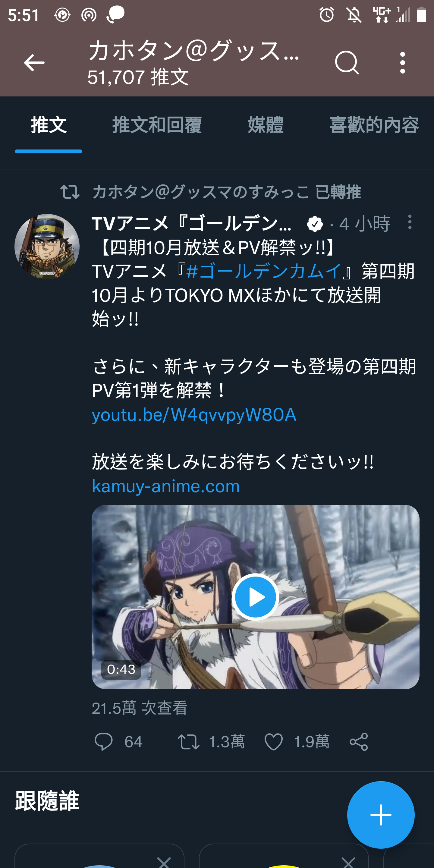Image resolution: width=434 pixels, height=868 pixels.
Task: Open the Golden Kamuy account avatar
Action: click(x=47, y=246)
